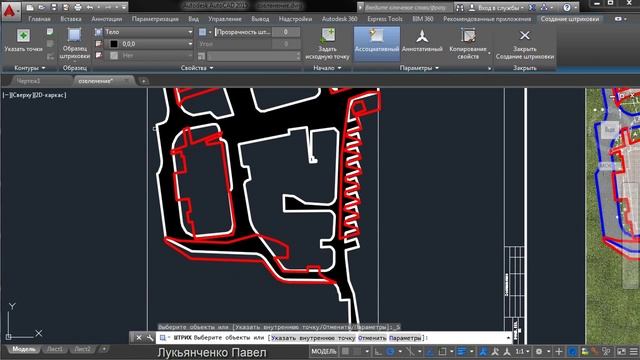Viewport: 640px width, 360px height.
Task: Click the workspace switching gear icon
Action: tap(539, 351)
